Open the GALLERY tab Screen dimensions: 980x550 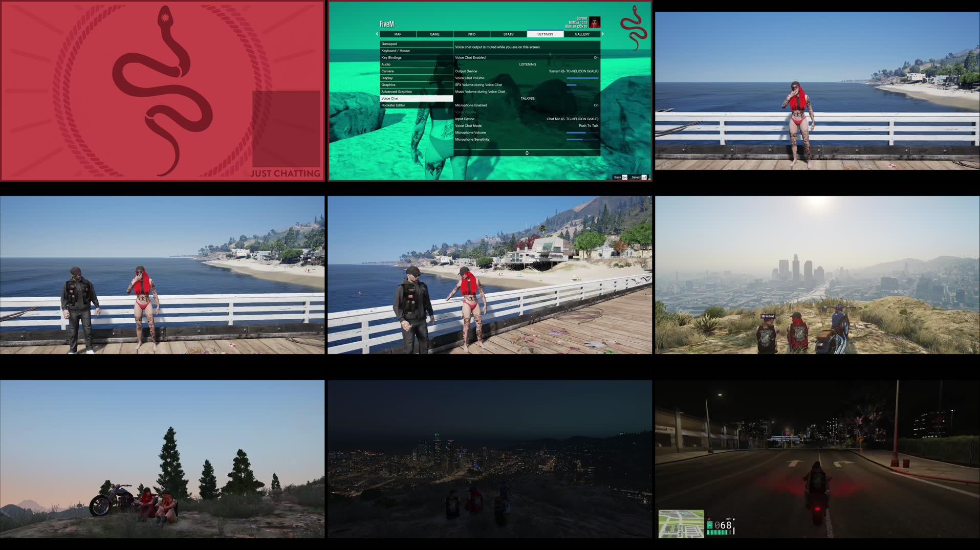(582, 34)
